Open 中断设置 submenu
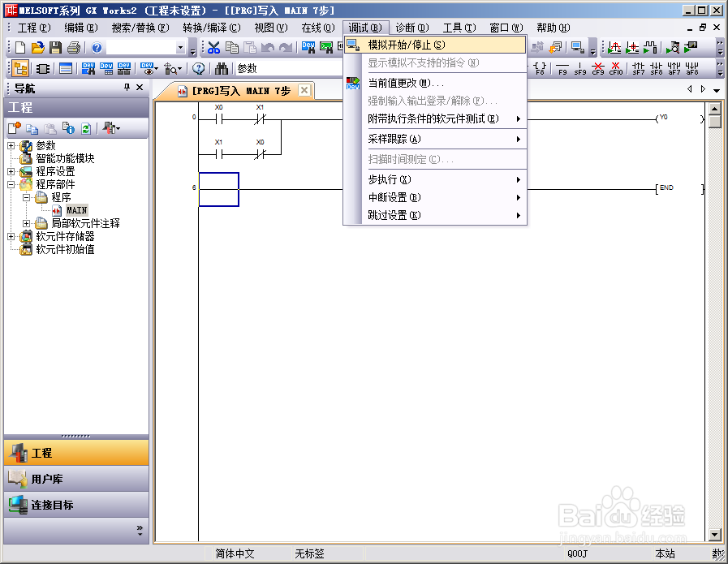This screenshot has height=564, width=728. pyautogui.click(x=435, y=197)
